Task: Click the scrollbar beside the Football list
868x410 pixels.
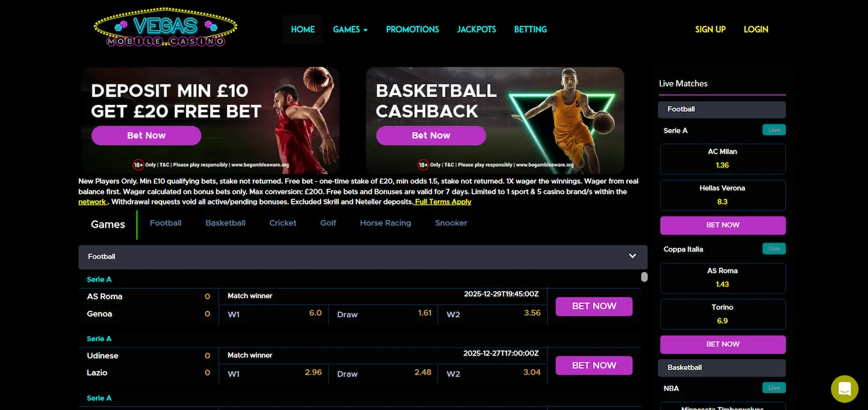Action: click(x=644, y=277)
